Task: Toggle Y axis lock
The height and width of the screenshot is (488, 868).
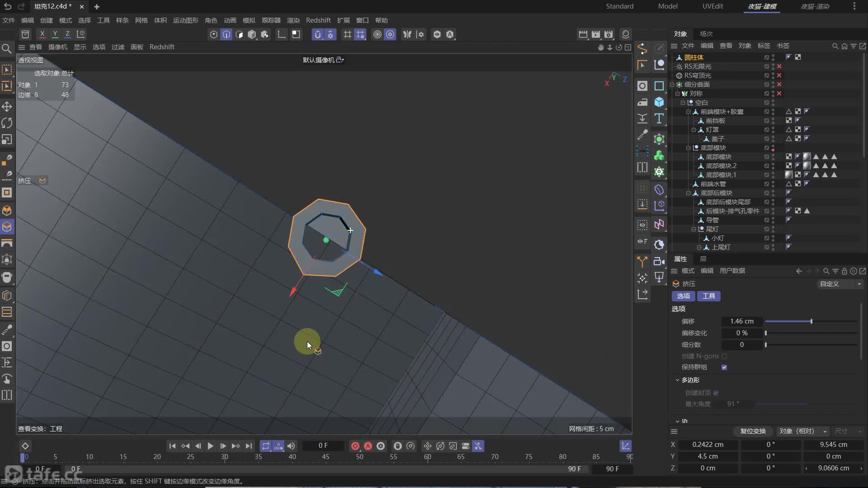Action: tap(55, 34)
